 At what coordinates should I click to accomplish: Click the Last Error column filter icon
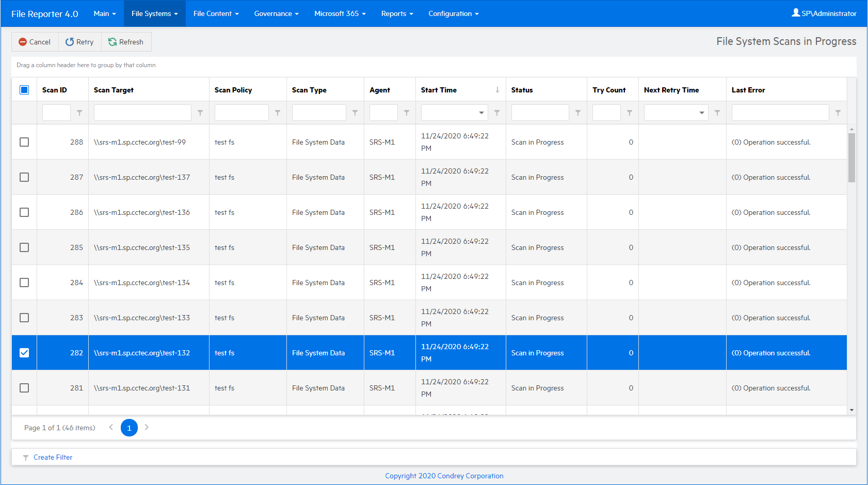838,113
